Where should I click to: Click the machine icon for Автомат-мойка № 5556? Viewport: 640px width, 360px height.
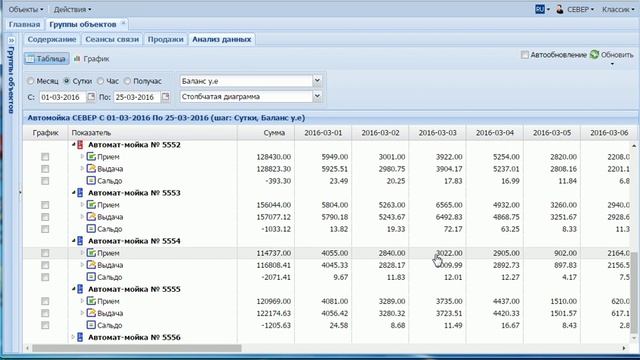pyautogui.click(x=80, y=337)
